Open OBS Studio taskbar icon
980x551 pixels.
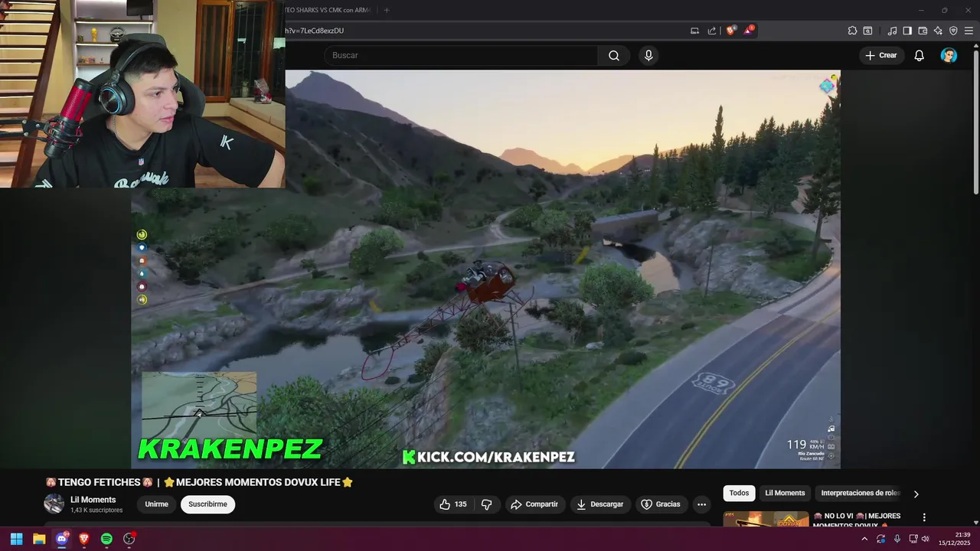tap(129, 539)
